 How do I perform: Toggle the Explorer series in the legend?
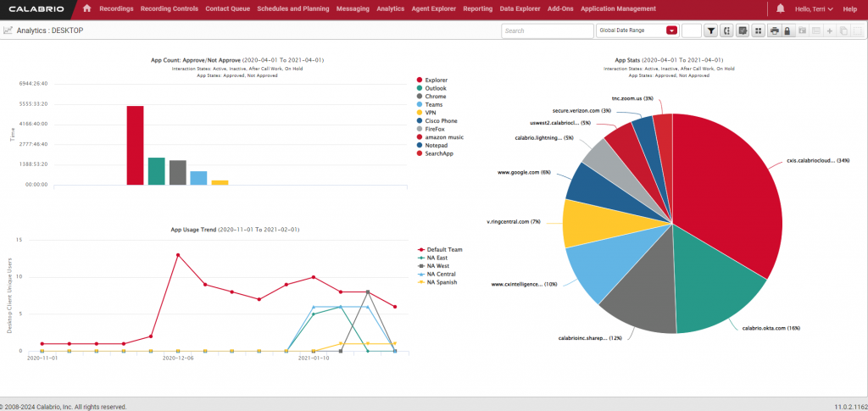[x=436, y=80]
